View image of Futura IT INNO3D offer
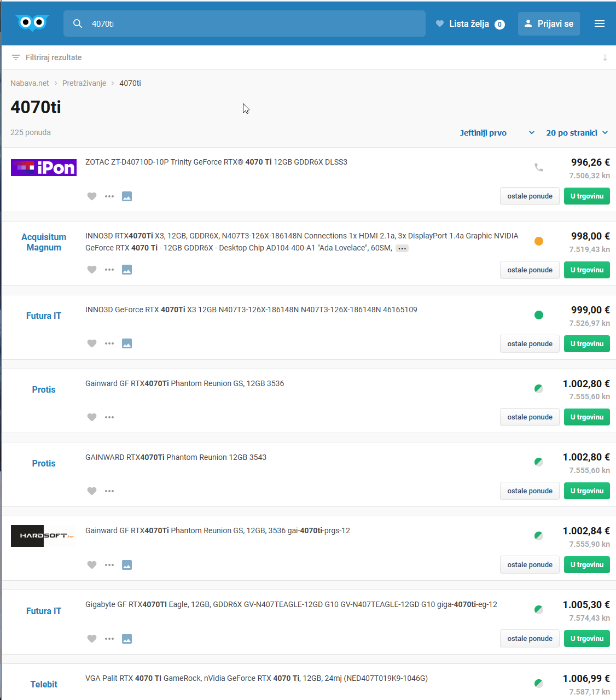This screenshot has width=616, height=700. coord(127,343)
